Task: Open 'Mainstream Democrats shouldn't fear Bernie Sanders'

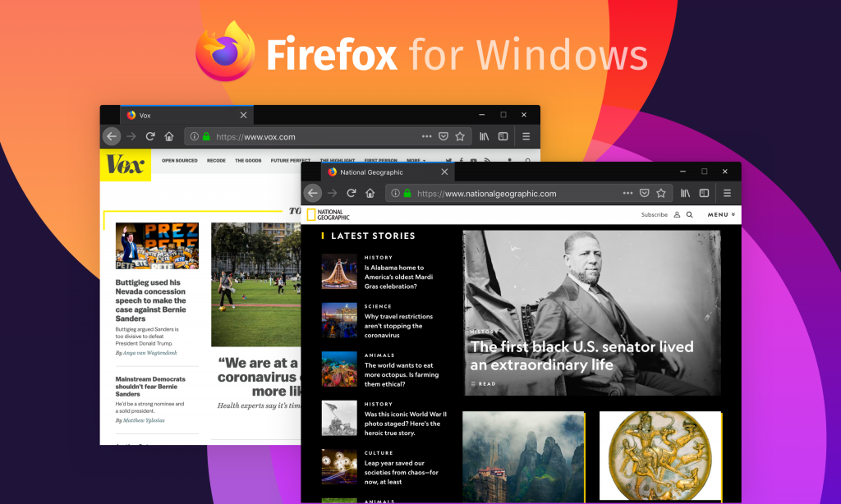Action: coord(150,386)
